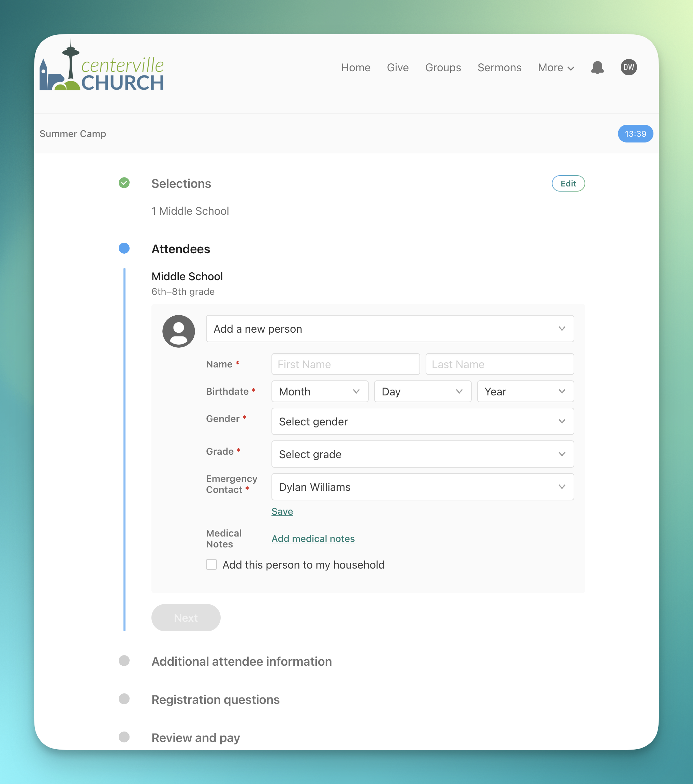This screenshot has height=784, width=693.
Task: Click the 13:39 countdown timer badge
Action: (x=635, y=134)
